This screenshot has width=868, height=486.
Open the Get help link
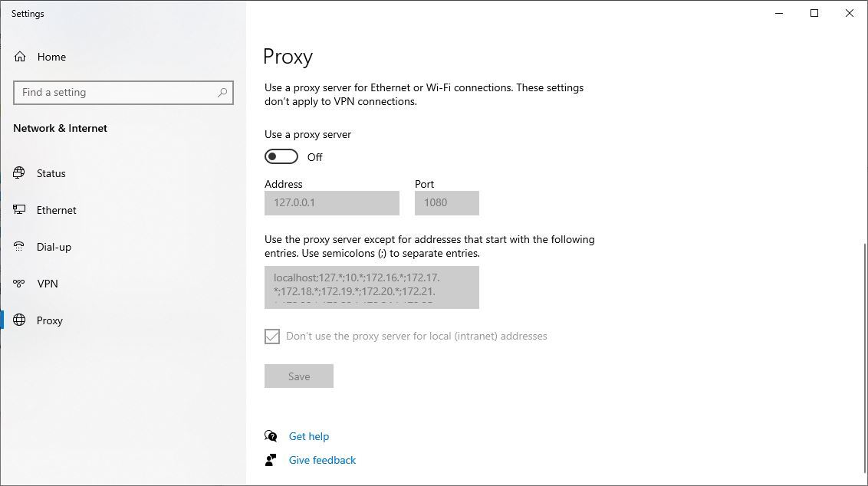click(x=309, y=436)
